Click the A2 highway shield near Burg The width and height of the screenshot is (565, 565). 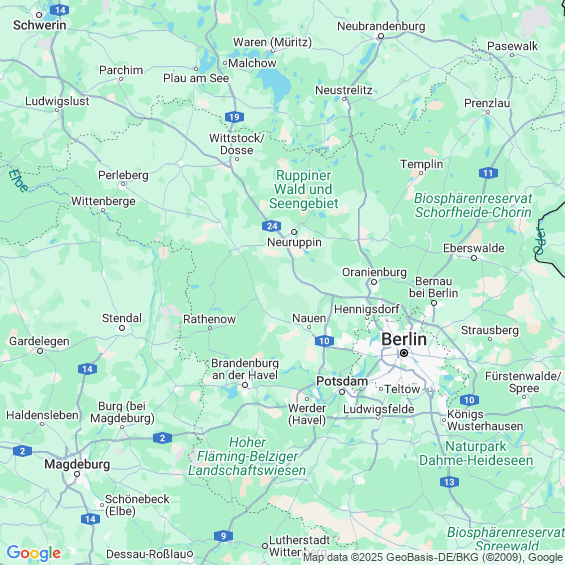click(162, 438)
